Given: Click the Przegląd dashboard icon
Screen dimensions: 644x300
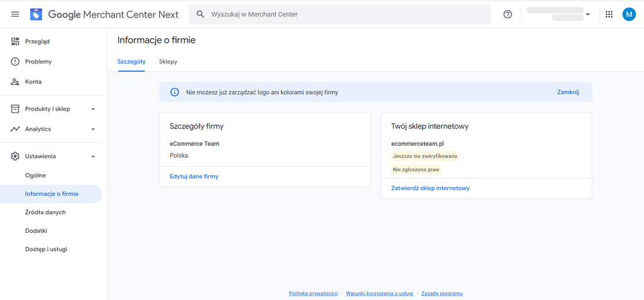Looking at the screenshot, I should click(15, 41).
